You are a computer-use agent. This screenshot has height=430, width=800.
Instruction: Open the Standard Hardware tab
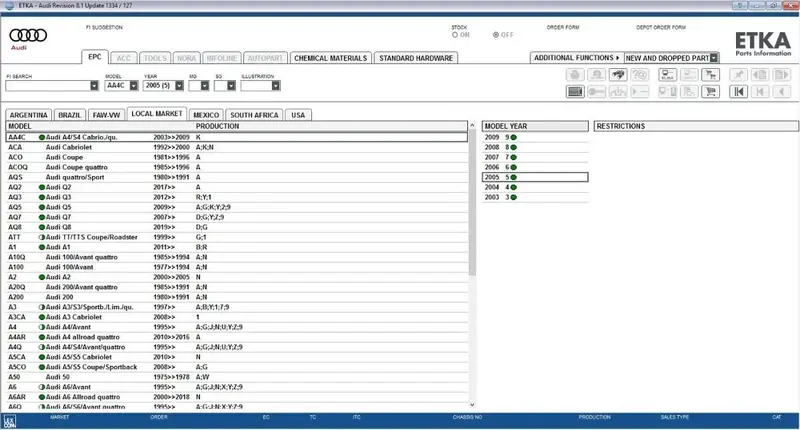(416, 58)
